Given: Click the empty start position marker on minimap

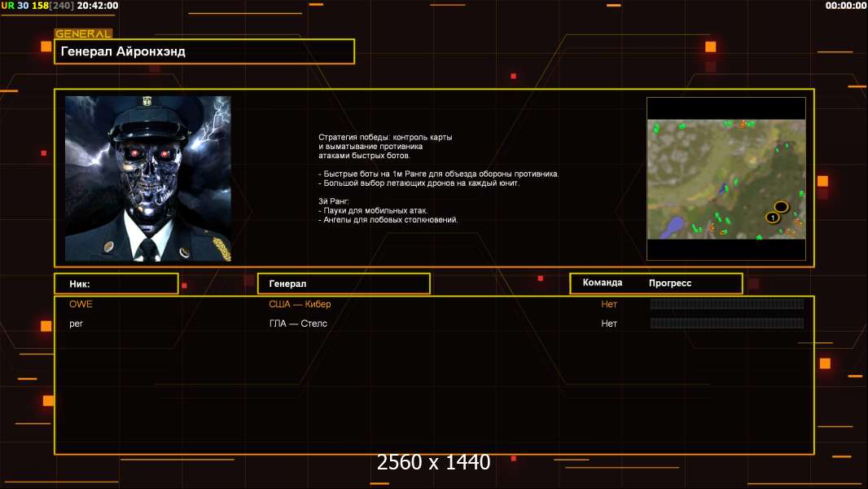Looking at the screenshot, I should [x=781, y=207].
